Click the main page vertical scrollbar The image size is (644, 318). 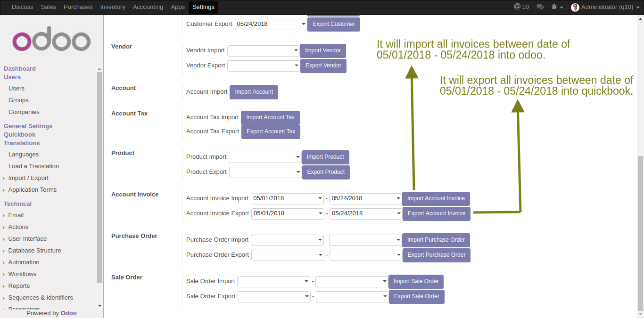coord(640,233)
